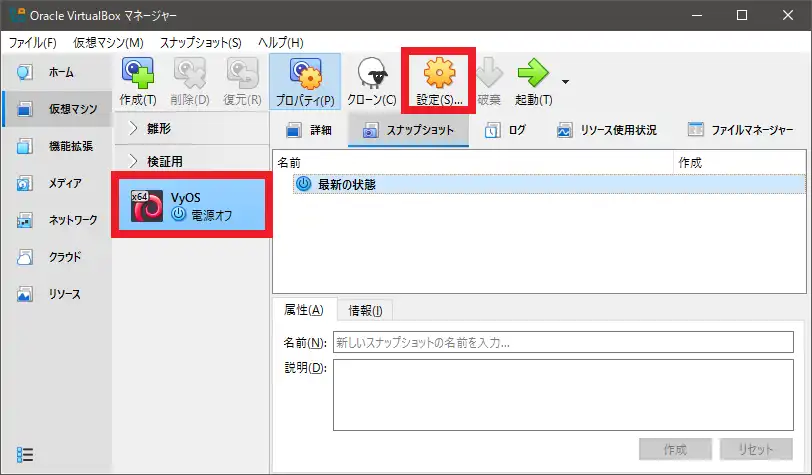The image size is (812, 475).
Task: Click the リセット button
Action: (x=756, y=449)
